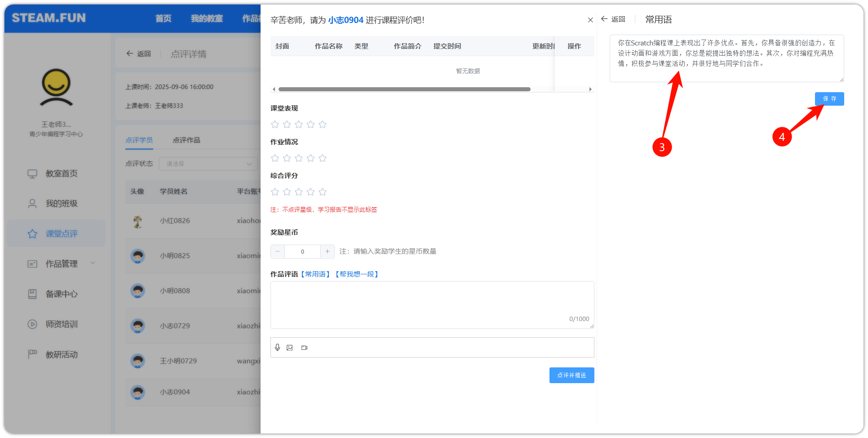Increase the 奖励星币 amount with plus
Viewport: 868px width, 438px height.
pos(328,251)
